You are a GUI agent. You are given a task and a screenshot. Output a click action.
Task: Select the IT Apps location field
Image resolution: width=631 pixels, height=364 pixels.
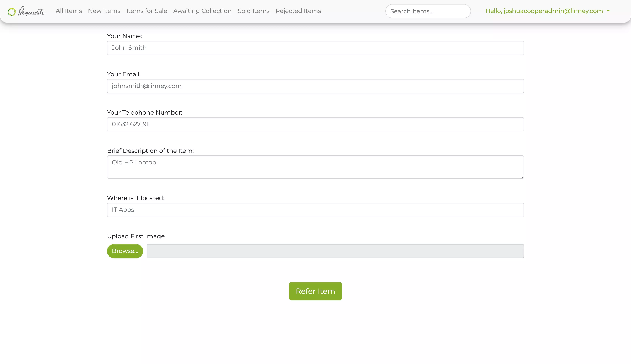315,209
